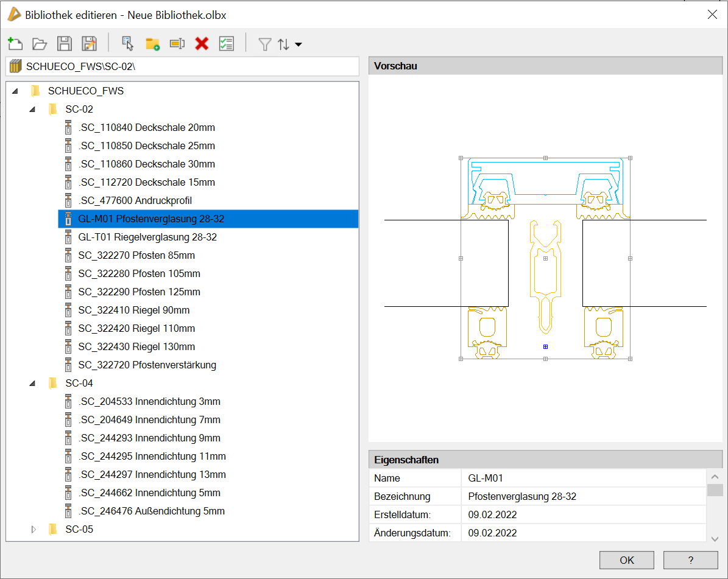Screen dimensions: 728x579
Task: Save the library using the floppy disk icon
Action: [65, 44]
